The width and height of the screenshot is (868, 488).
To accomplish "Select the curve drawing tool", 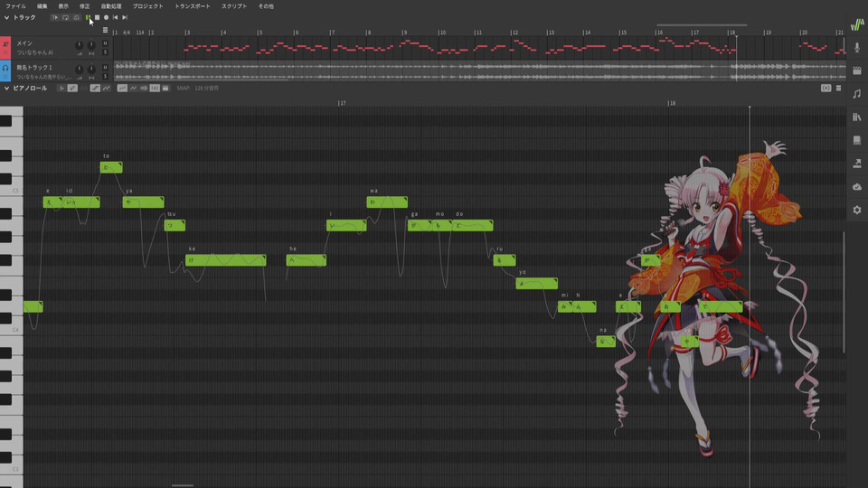I will (x=107, y=88).
